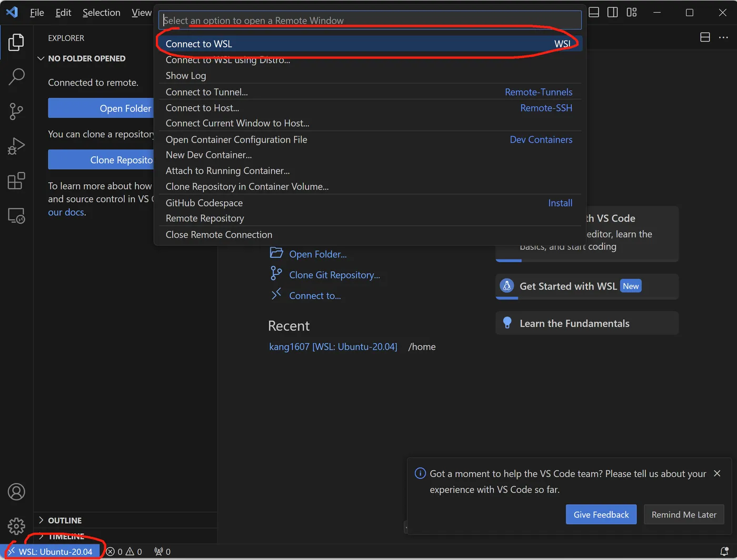Click the Remind Me Later button
The width and height of the screenshot is (737, 560).
[684, 514]
